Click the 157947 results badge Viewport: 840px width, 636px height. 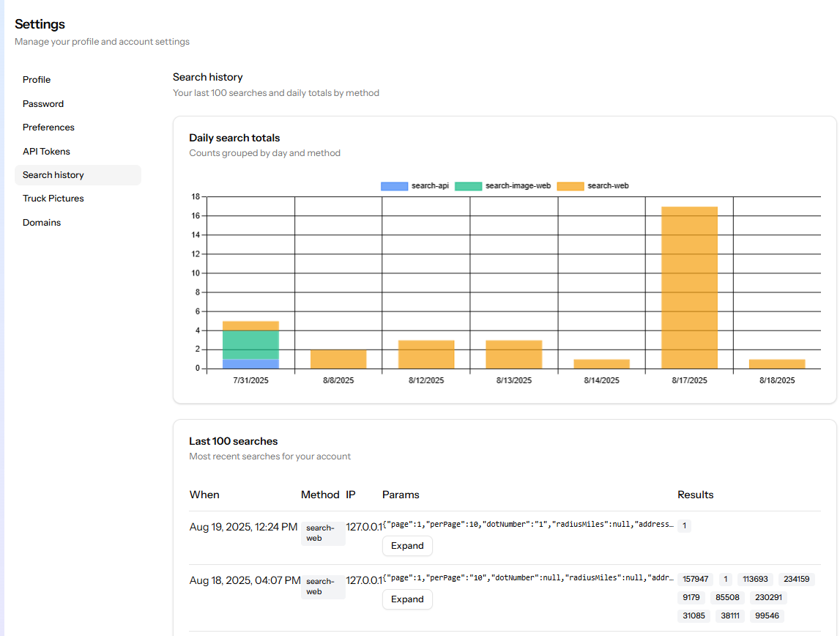(x=694, y=579)
